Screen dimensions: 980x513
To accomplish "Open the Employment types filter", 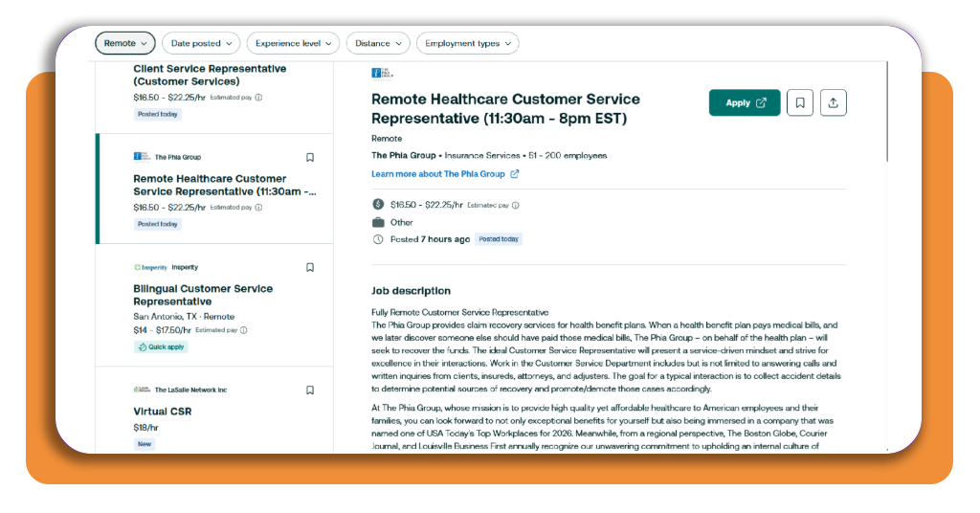I will click(x=467, y=43).
